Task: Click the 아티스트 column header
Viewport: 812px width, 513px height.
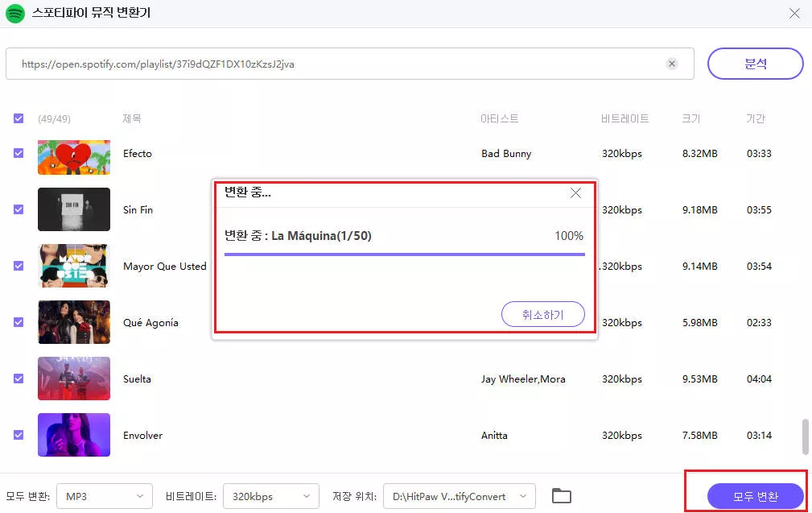Action: point(499,118)
